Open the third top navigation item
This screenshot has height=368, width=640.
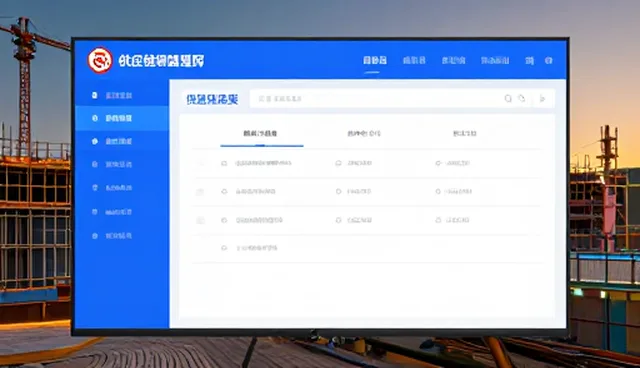pyautogui.click(x=453, y=60)
